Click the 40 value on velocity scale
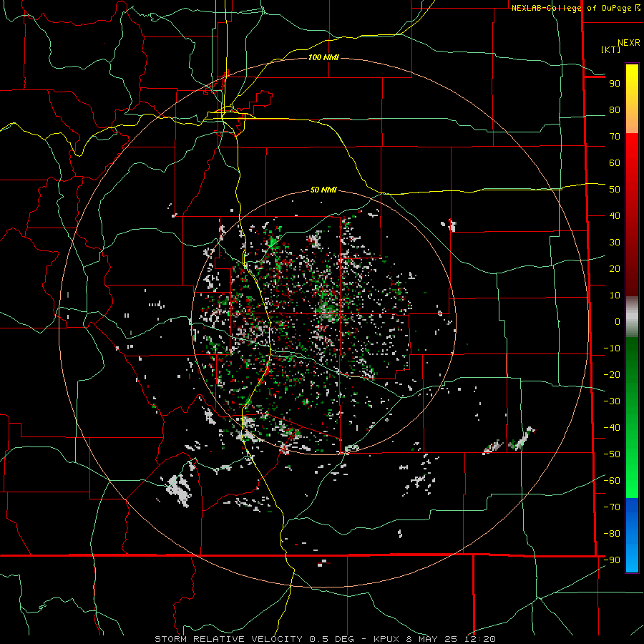 coord(615,216)
